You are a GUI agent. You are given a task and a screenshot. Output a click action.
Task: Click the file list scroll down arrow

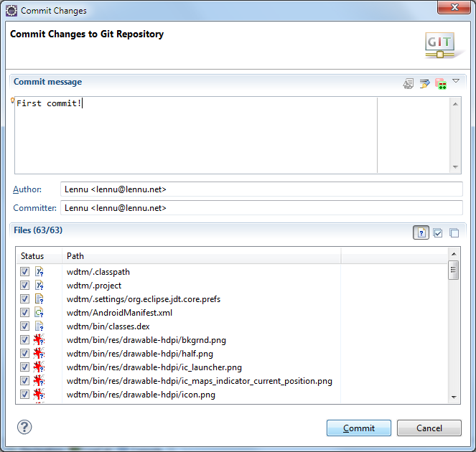[454, 397]
